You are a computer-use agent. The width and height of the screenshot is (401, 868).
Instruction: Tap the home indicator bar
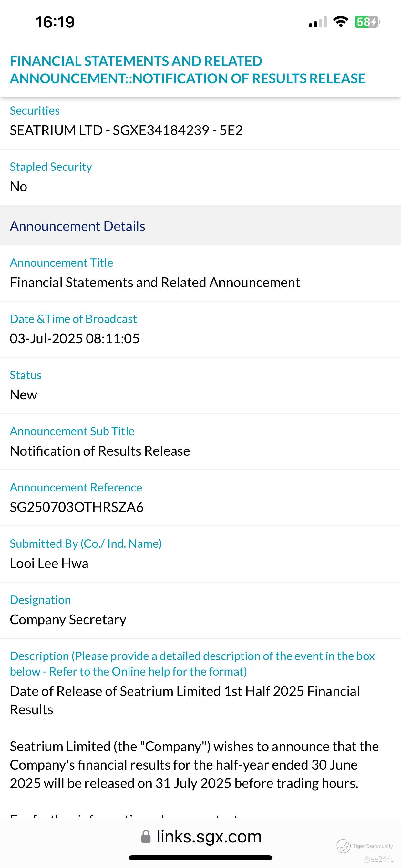pos(200,858)
